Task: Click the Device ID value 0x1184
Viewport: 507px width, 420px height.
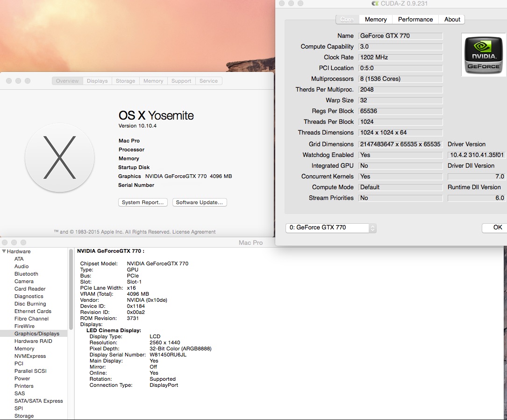Action: (x=136, y=306)
